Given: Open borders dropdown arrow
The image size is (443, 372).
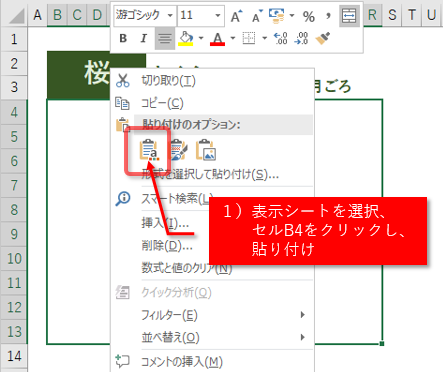Looking at the screenshot, I should click(x=264, y=38).
